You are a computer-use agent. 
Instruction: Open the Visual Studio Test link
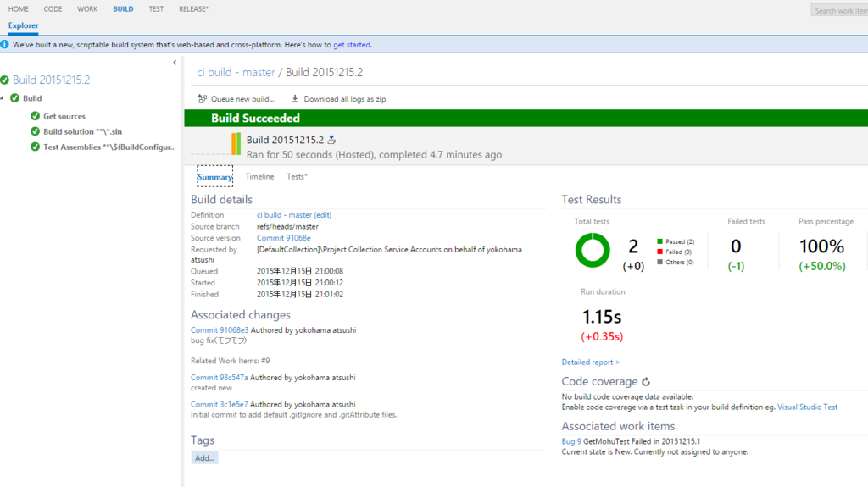pos(807,407)
